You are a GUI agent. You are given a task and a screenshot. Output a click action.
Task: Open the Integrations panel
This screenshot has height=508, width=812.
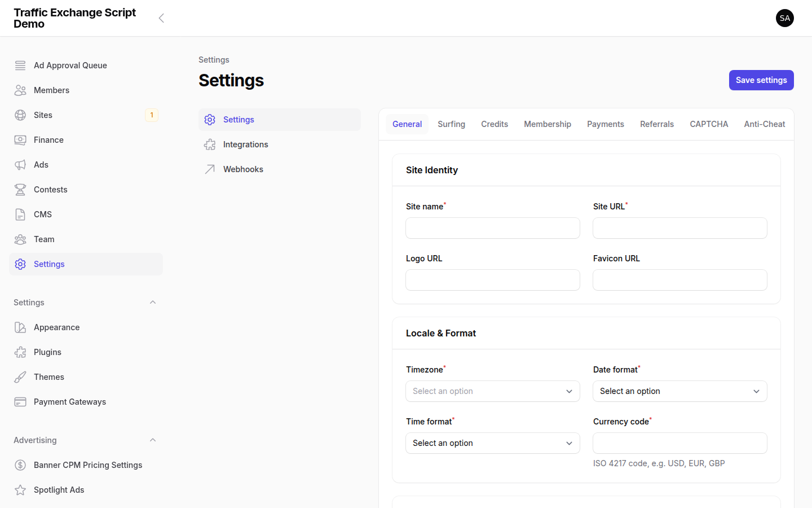coord(246,144)
